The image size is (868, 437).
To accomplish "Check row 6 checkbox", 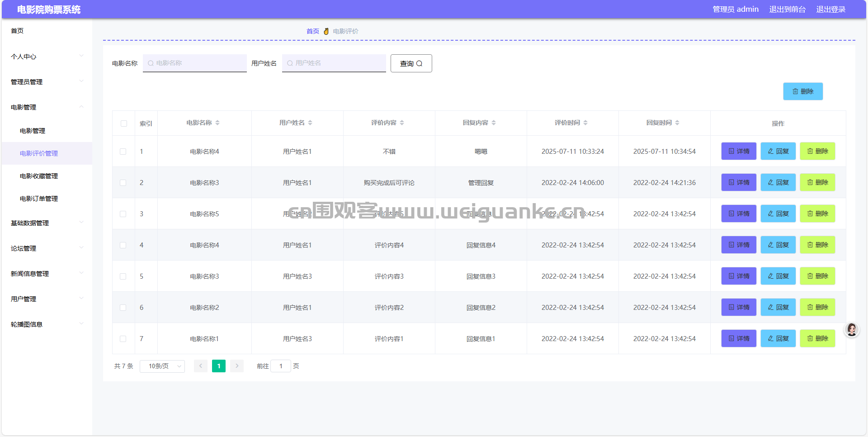I will coord(123,308).
